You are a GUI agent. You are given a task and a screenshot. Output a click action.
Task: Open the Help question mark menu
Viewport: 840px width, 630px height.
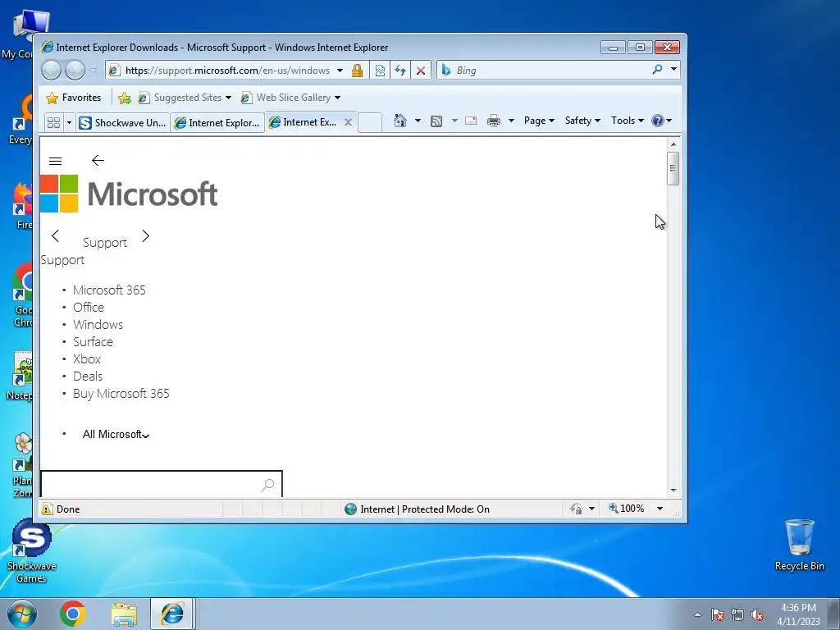pos(662,121)
